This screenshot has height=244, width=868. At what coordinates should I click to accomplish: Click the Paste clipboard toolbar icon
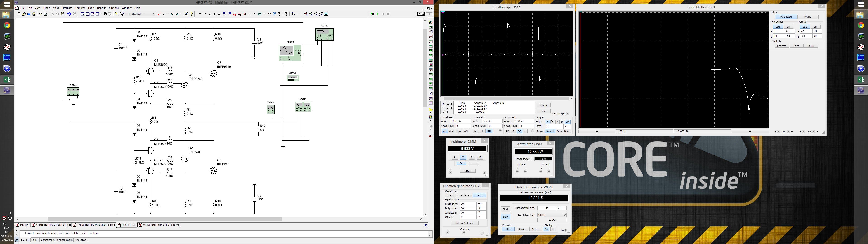[63, 14]
